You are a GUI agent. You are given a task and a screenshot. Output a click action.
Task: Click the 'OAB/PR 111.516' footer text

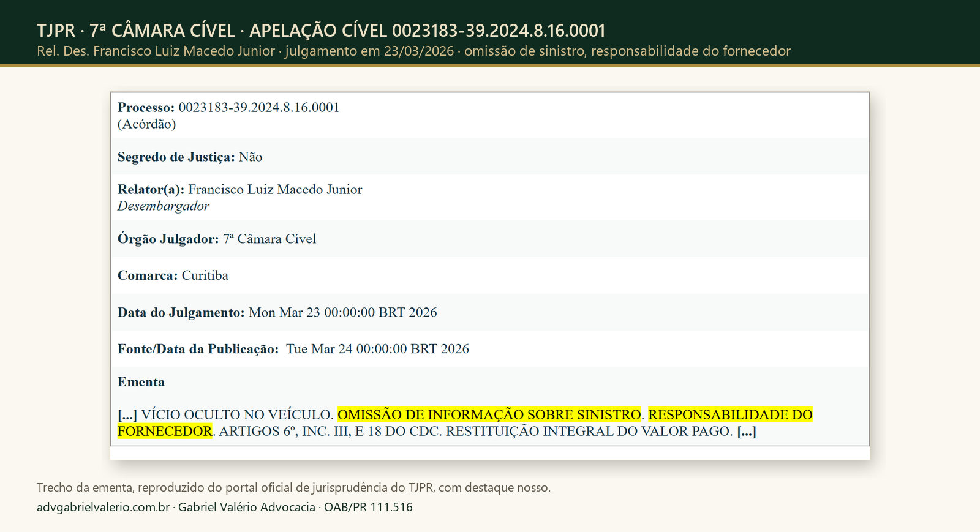tap(368, 508)
